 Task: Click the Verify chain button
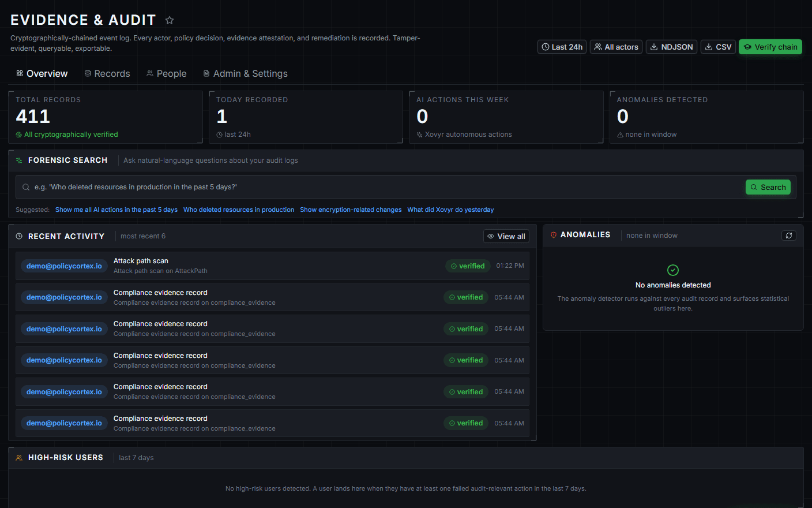pyautogui.click(x=770, y=47)
